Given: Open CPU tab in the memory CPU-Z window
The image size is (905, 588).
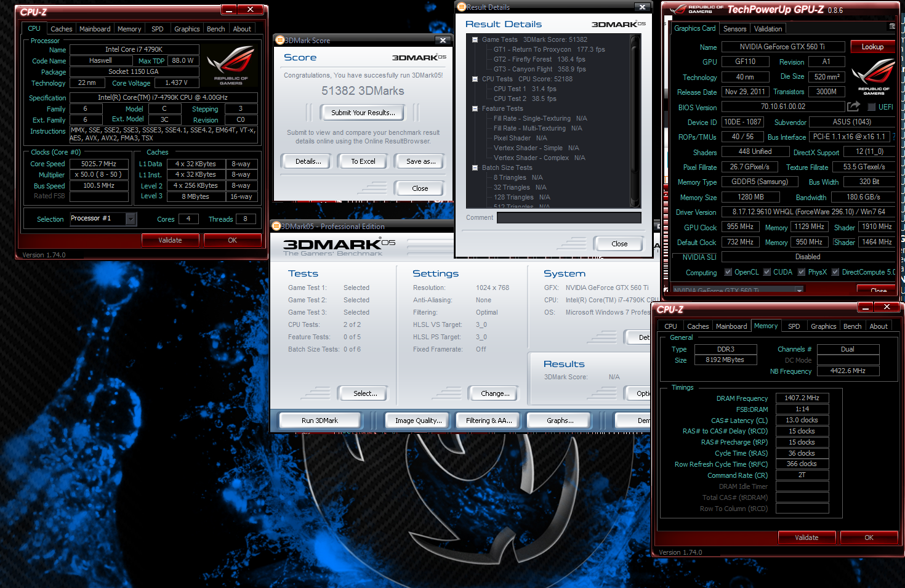Looking at the screenshot, I should [670, 326].
